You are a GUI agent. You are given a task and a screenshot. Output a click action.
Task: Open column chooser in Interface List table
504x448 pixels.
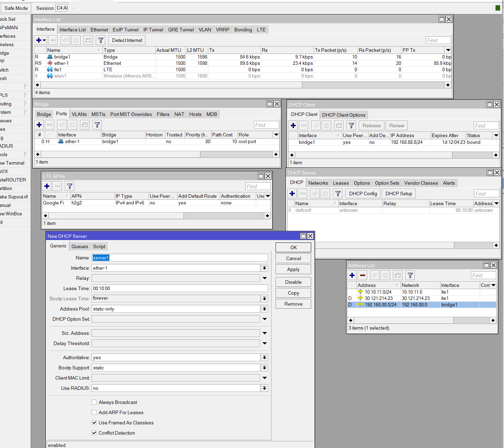(448, 50)
